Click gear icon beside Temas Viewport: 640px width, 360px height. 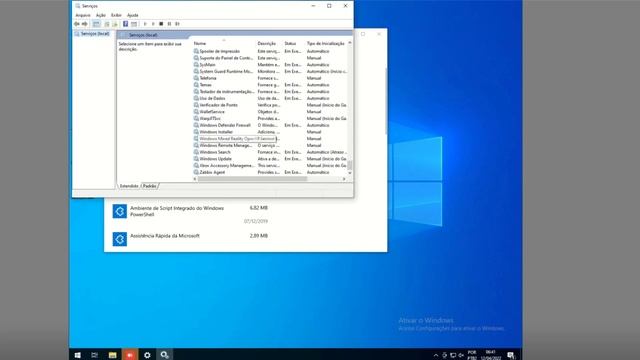(x=196, y=85)
